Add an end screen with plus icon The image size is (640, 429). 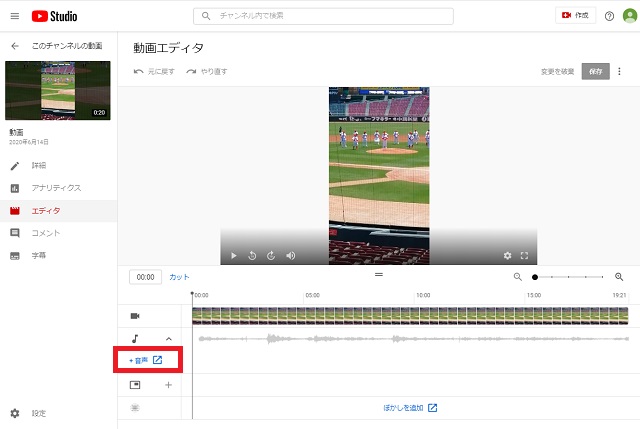168,385
